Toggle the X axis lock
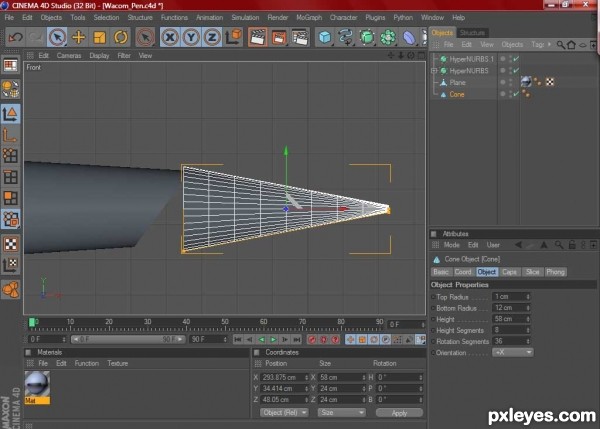600x429 pixels. click(x=170, y=37)
